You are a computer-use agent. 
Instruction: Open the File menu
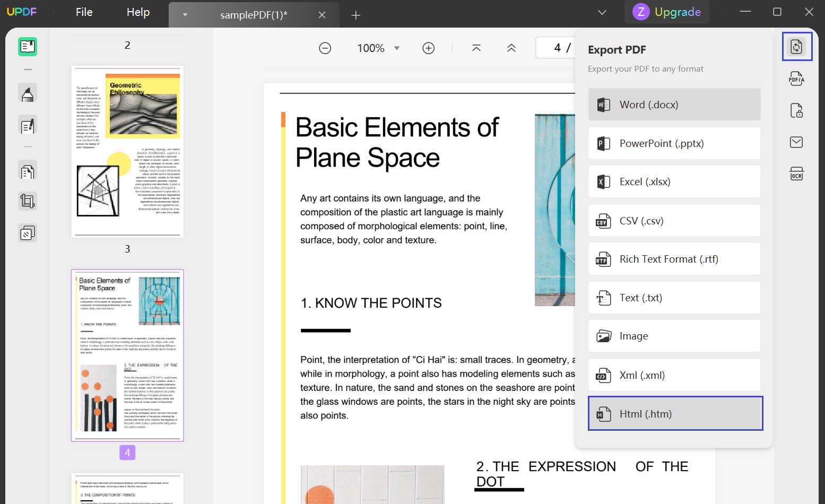tap(84, 12)
